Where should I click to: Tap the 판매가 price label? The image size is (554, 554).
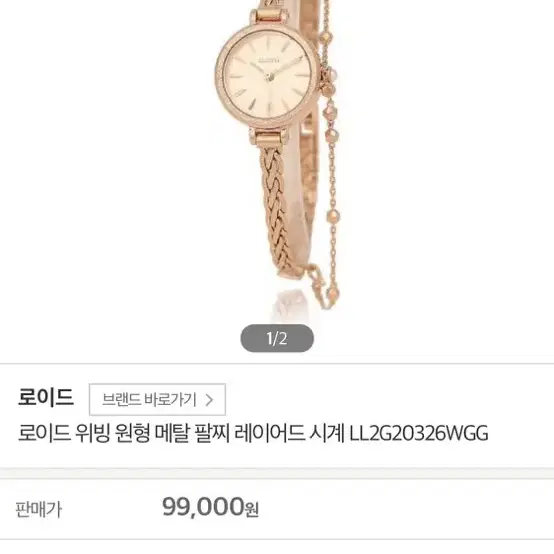(x=39, y=509)
